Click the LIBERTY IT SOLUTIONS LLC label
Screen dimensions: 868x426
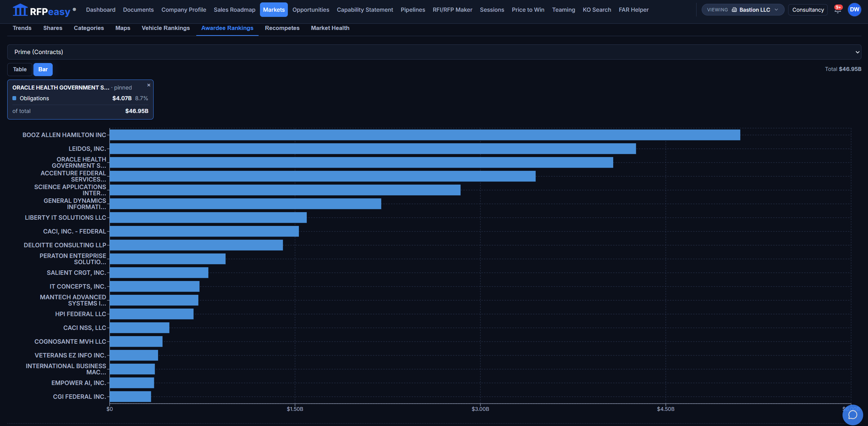coord(65,218)
